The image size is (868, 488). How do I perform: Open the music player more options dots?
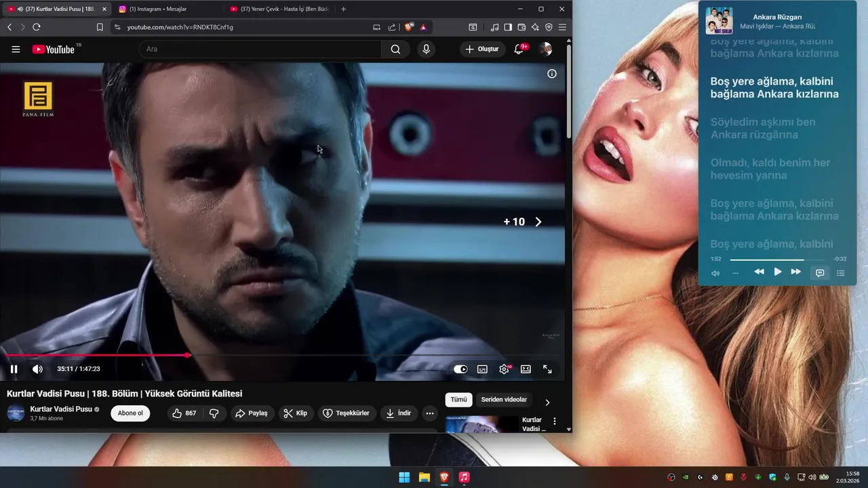pos(736,273)
